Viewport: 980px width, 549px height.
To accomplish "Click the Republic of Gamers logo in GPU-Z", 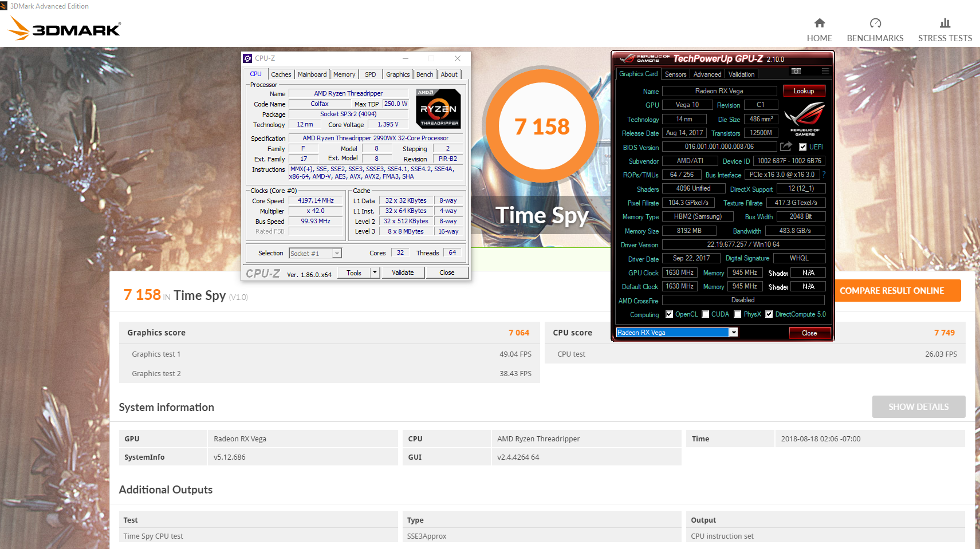I will 805,119.
